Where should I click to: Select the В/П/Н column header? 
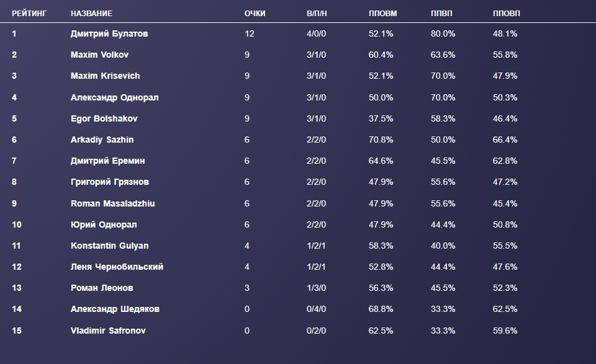coord(318,14)
